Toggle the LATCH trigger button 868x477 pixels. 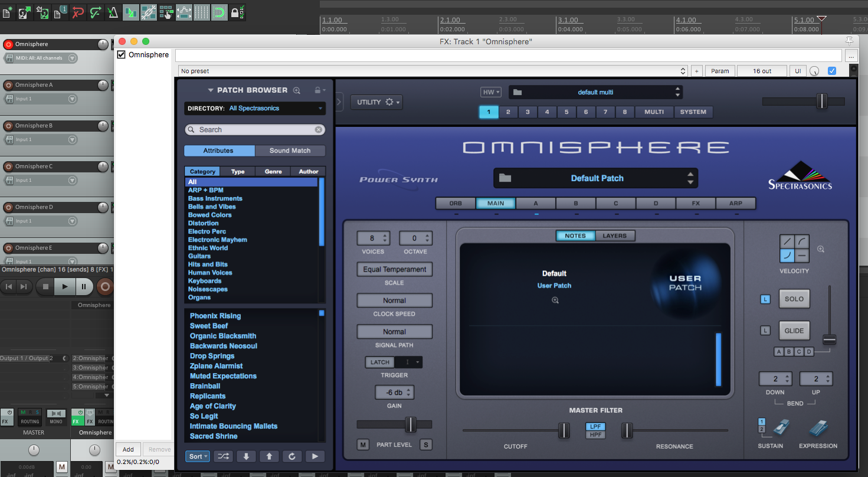point(380,362)
